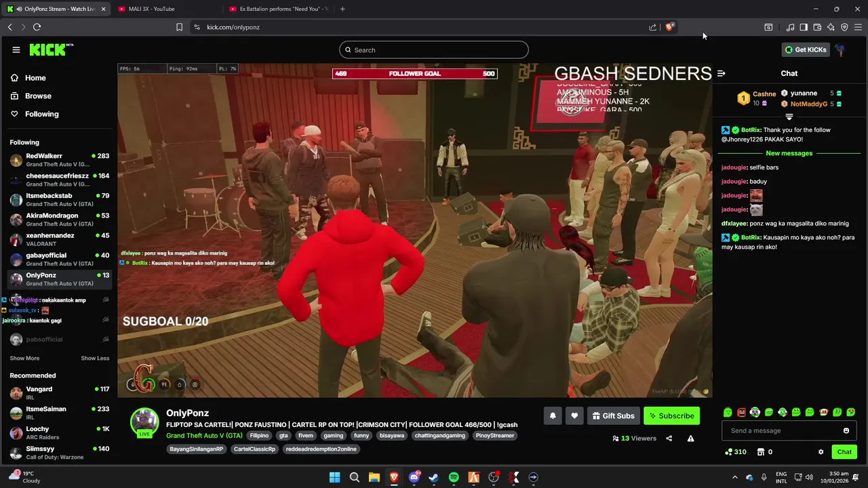Open recommended channel ItsmeSaiman

pos(60,413)
